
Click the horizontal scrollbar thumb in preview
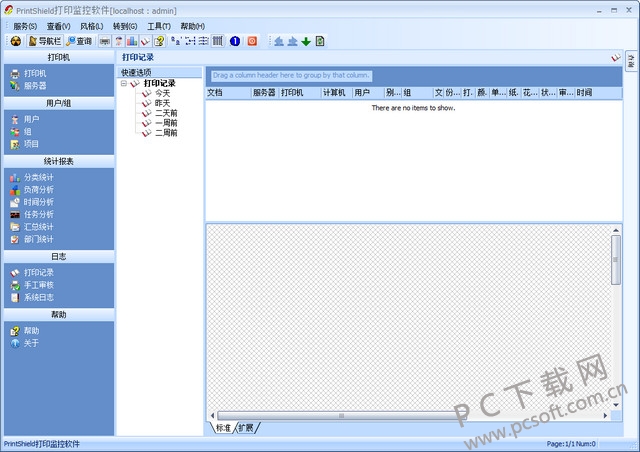tap(341, 416)
